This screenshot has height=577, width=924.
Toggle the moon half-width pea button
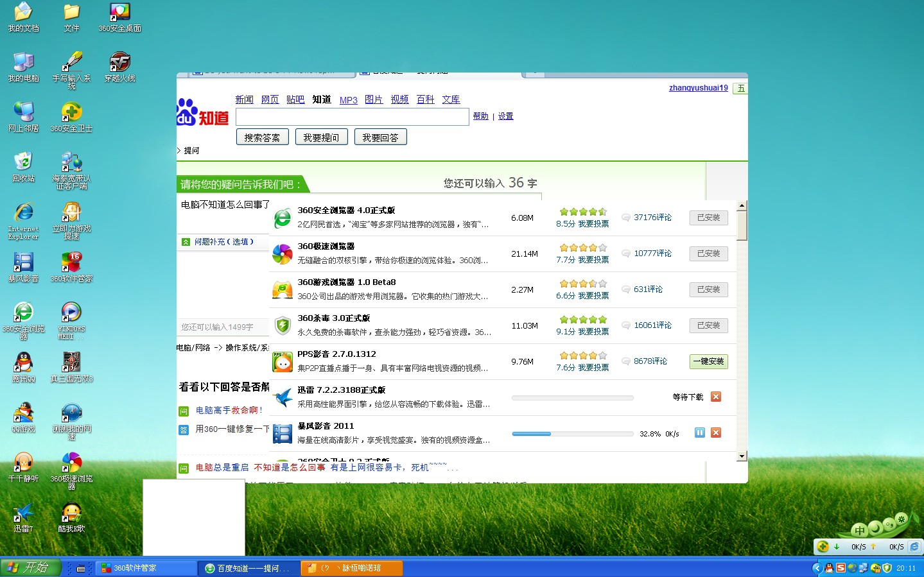pyautogui.click(x=875, y=528)
